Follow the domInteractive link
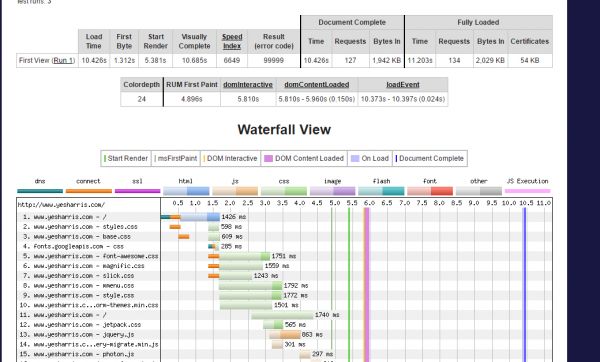 pyautogui.click(x=248, y=85)
